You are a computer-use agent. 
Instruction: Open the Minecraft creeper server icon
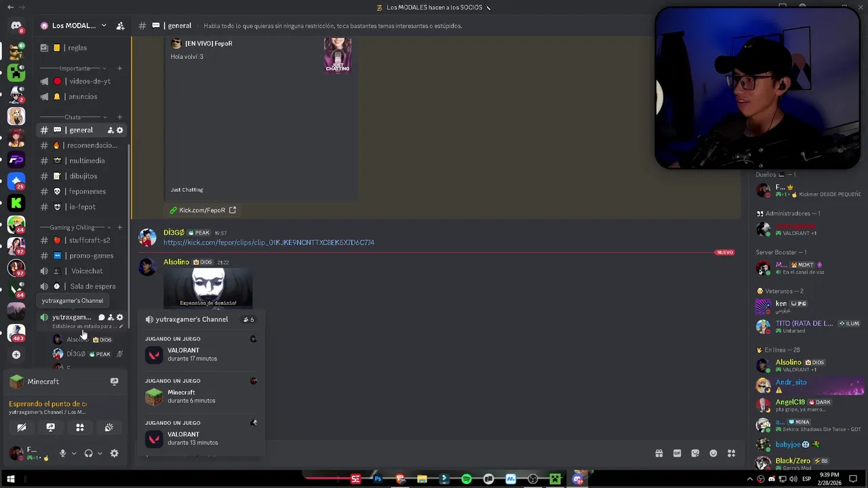pyautogui.click(x=16, y=73)
